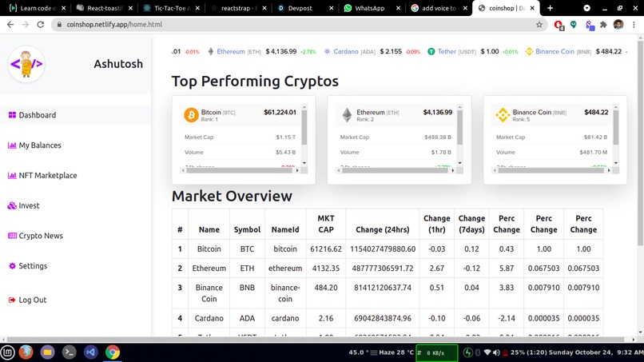Open My Balances in the sidebar
The image size is (644, 362).
point(39,145)
